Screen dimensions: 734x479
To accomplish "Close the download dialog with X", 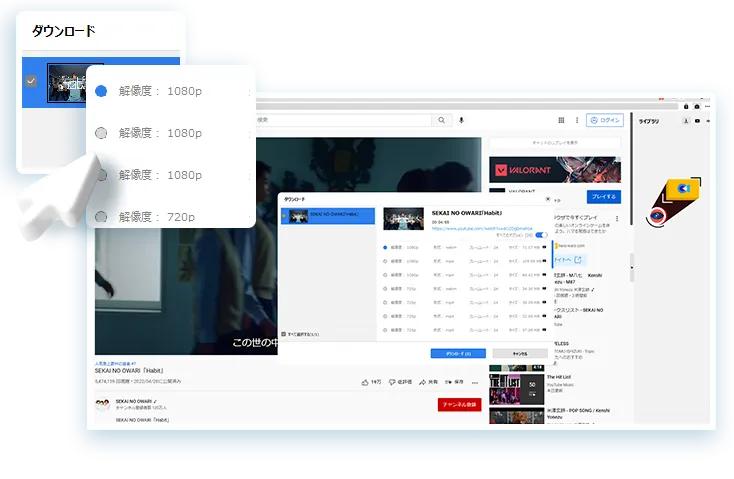I will [548, 199].
